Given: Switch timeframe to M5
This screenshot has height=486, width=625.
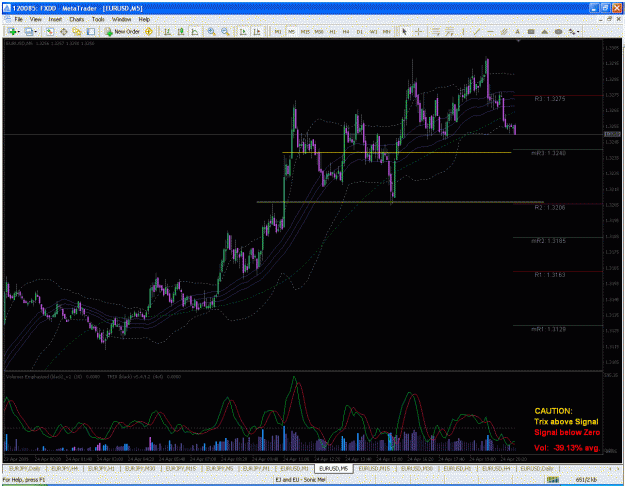Looking at the screenshot, I should click(x=291, y=31).
